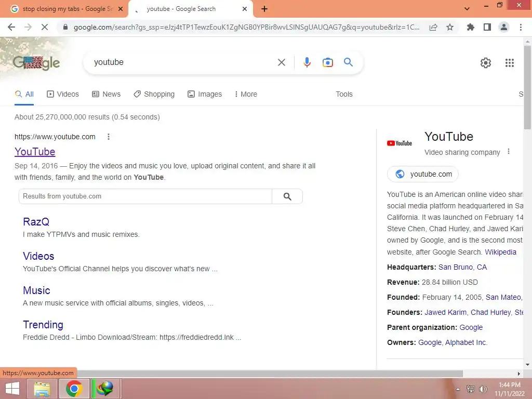Close the 'youtube - Google Search' tab
532x399 pixels.
coord(245,9)
